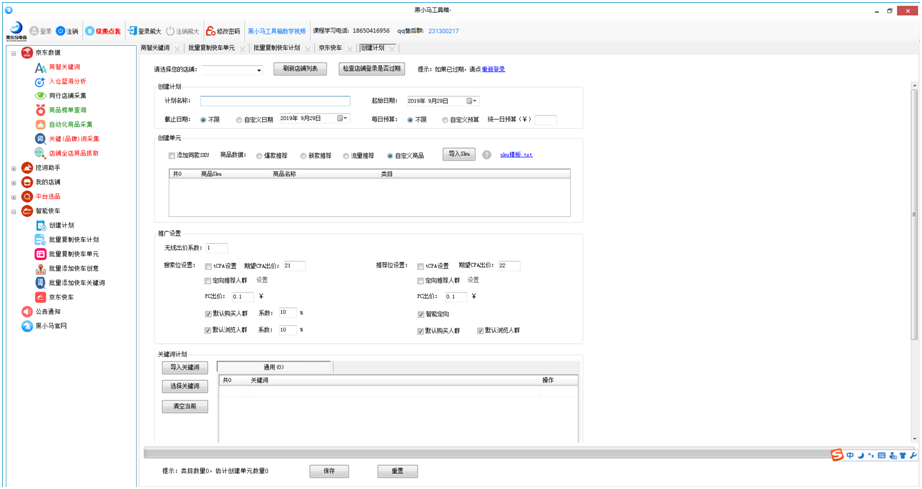This screenshot has height=489, width=922.
Task: Open the shop selection combo box
Action: pos(232,70)
